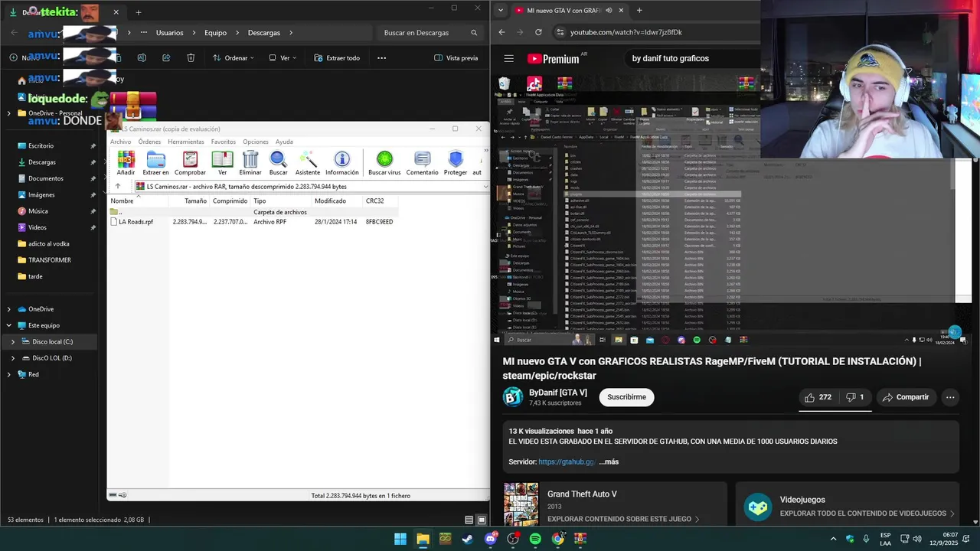This screenshot has height=551, width=980.
Task: Click the rename icon in Explorer toolbar
Action: click(x=142, y=57)
